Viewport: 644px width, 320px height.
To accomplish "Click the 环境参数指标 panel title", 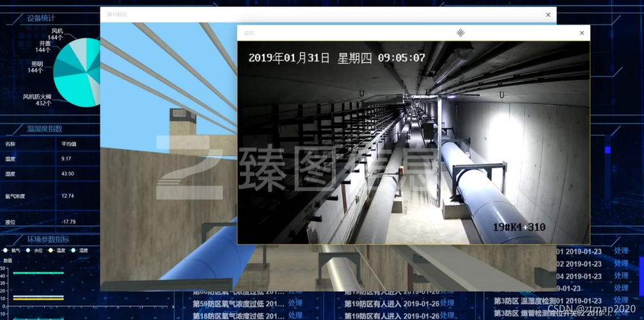I will coord(48,239).
